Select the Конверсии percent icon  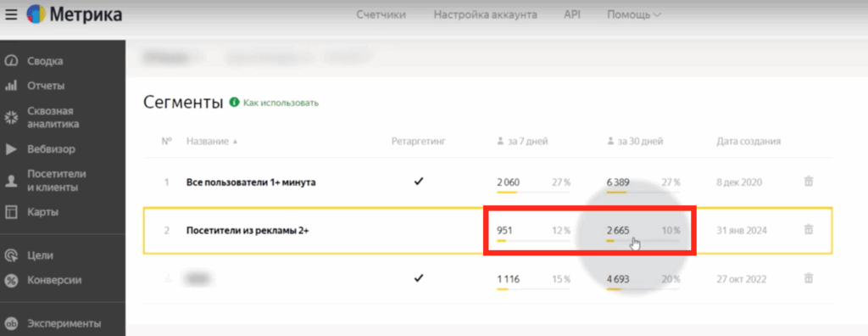coord(11,281)
